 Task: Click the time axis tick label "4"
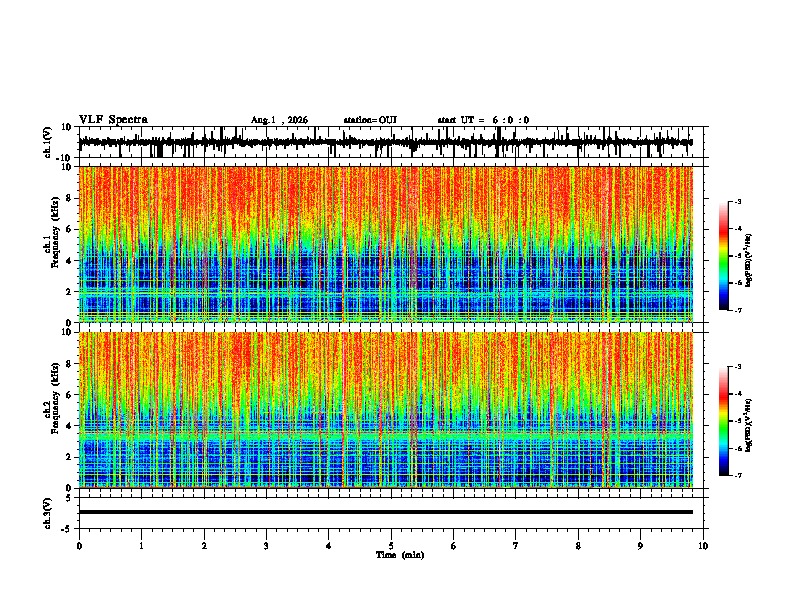tap(329, 546)
